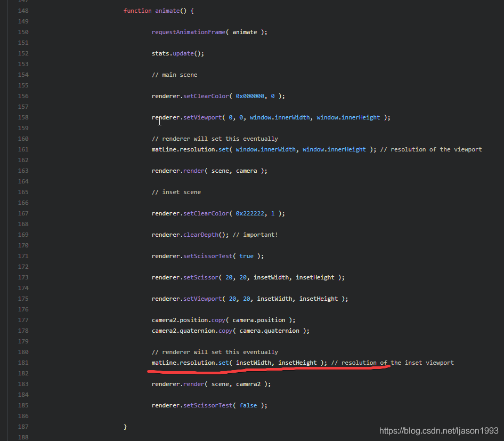
Task: Click renderer.setClearColor( 0x000000, 0 ) line
Action: tap(218, 96)
